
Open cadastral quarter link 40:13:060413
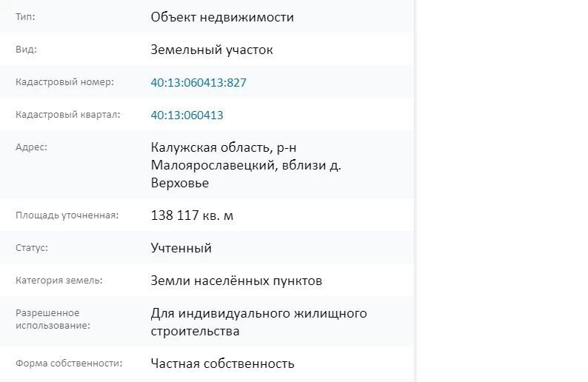[x=187, y=115]
